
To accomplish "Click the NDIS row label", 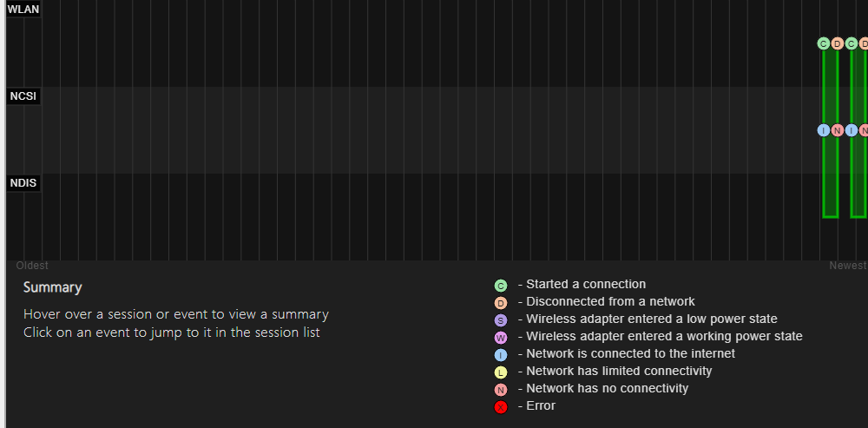I will point(23,183).
